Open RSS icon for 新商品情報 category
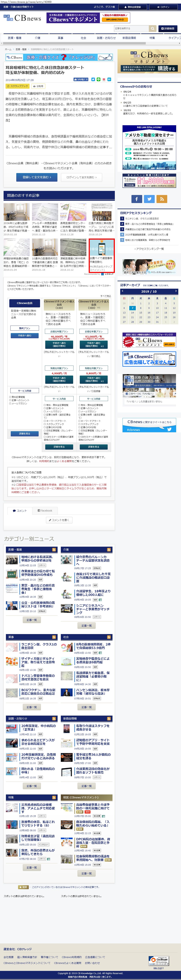The height and width of the screenshot is (980, 181). pos(109,719)
